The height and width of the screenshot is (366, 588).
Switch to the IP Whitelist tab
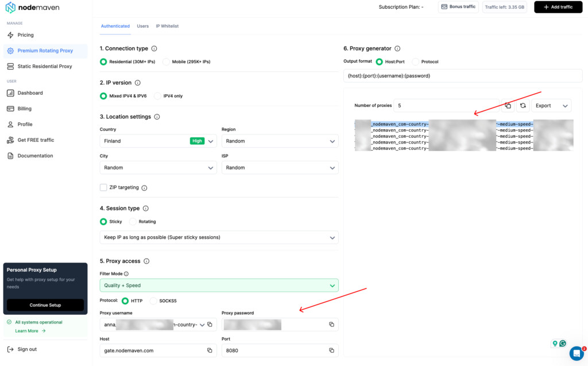167,26
